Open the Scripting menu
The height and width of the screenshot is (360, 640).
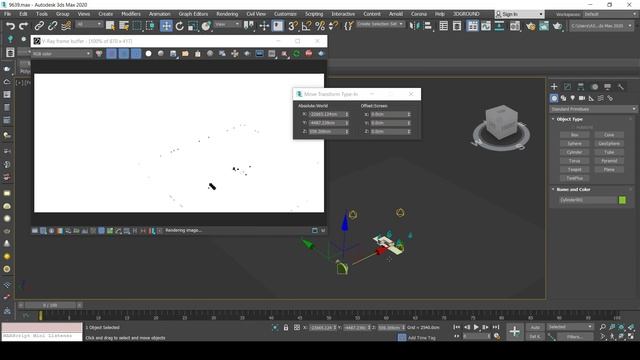pos(314,14)
